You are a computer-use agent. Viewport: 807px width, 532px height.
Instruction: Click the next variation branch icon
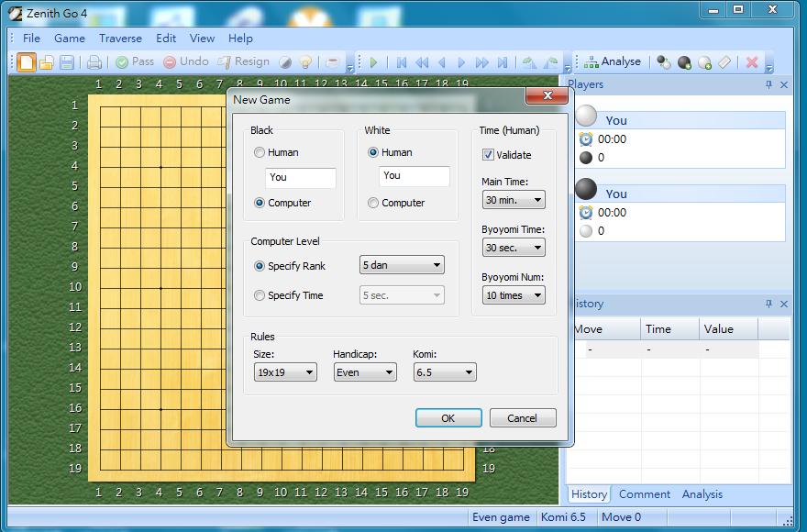[x=550, y=62]
